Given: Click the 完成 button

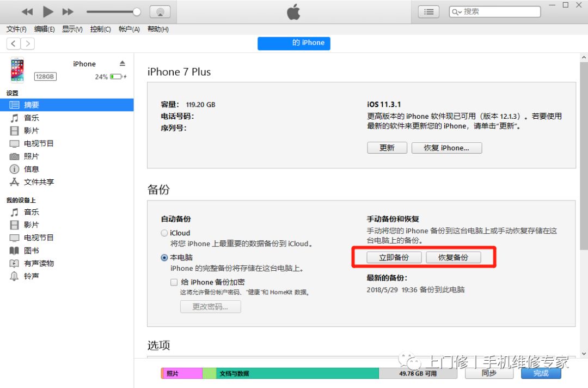Looking at the screenshot, I should (x=541, y=373).
